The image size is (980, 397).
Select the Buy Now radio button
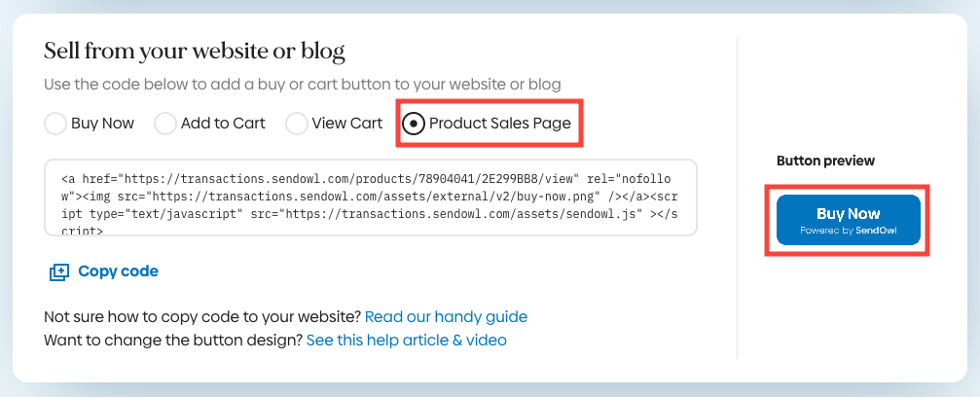(x=56, y=124)
